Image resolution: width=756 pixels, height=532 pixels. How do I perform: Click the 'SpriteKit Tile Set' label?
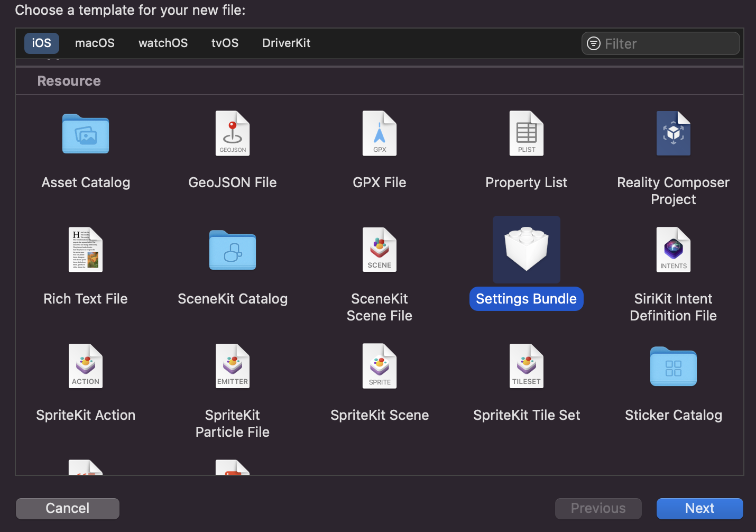[x=527, y=415]
